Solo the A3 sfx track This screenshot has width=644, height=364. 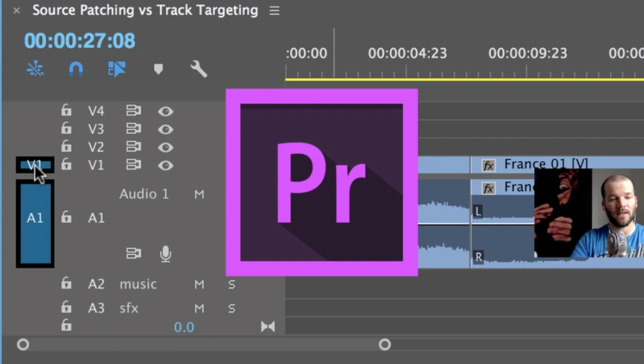(232, 308)
